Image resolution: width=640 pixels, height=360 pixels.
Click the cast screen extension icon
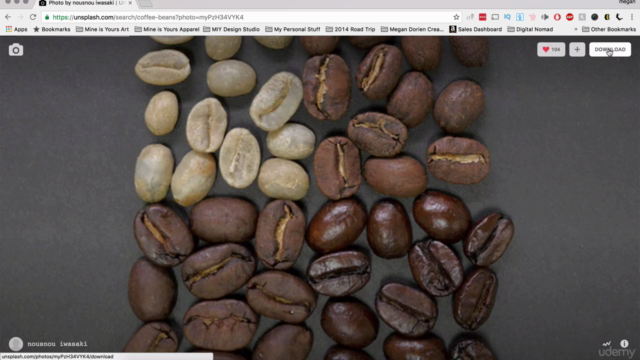pos(495,17)
